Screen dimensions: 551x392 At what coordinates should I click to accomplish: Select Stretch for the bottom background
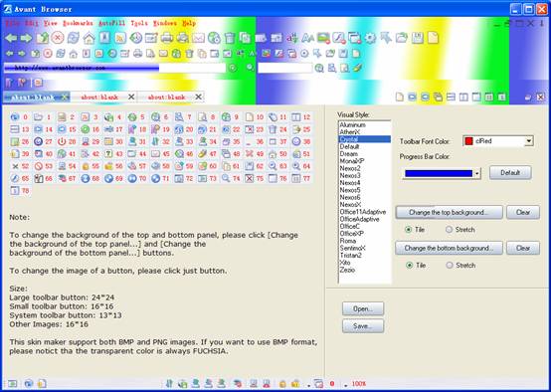pyautogui.click(x=450, y=265)
